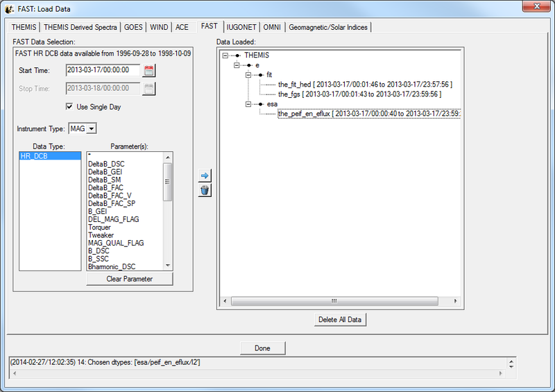Switch to the Geomagnetic/Solar Indices tab
The height and width of the screenshot is (392, 555).
click(x=328, y=27)
